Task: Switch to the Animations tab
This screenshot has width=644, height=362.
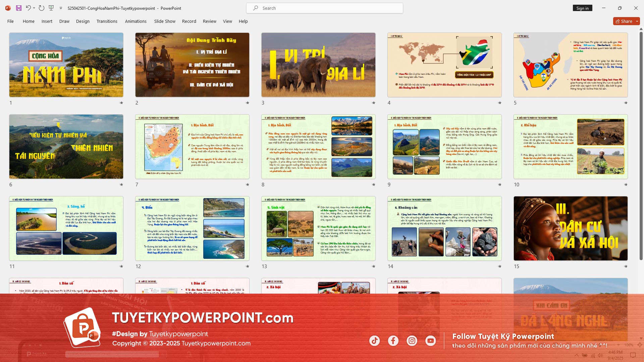Action: point(136,21)
